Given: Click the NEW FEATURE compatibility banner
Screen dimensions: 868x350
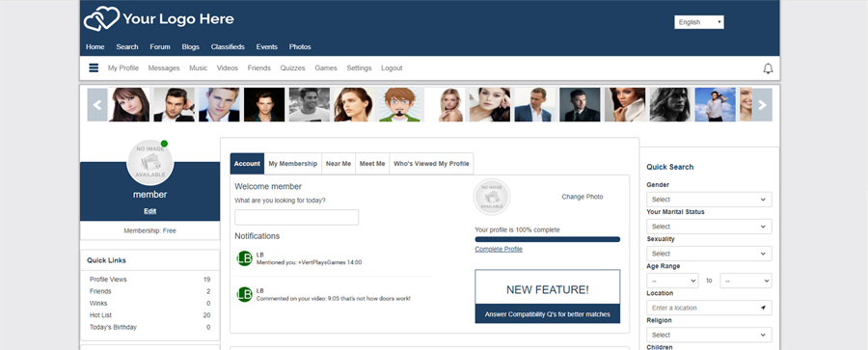Looking at the screenshot, I should [x=548, y=296].
